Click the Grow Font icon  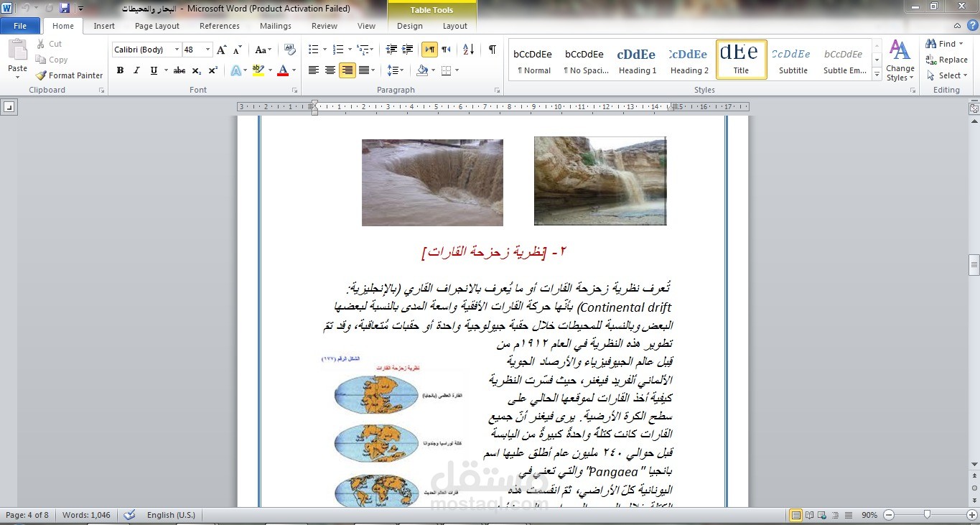tap(222, 50)
